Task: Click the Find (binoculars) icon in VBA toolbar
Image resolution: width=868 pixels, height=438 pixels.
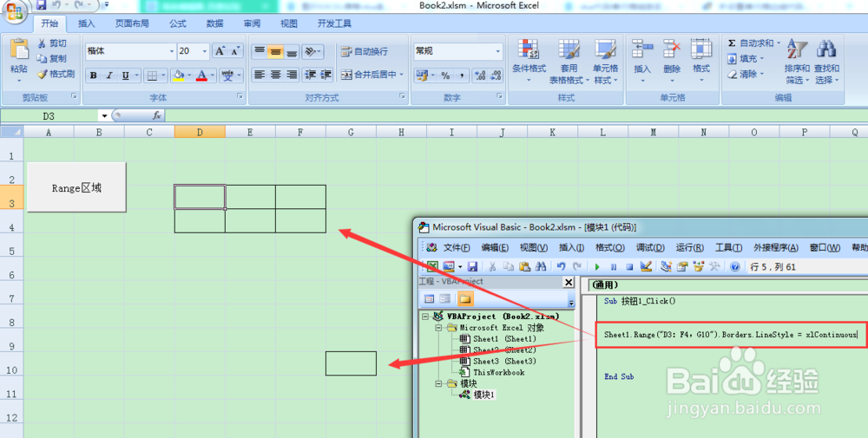Action: point(540,266)
